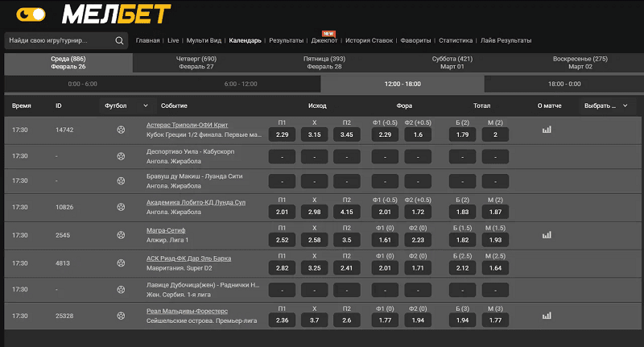Open the Джекпот menu item
Screen dimensions: 644x347
pyautogui.click(x=324, y=40)
